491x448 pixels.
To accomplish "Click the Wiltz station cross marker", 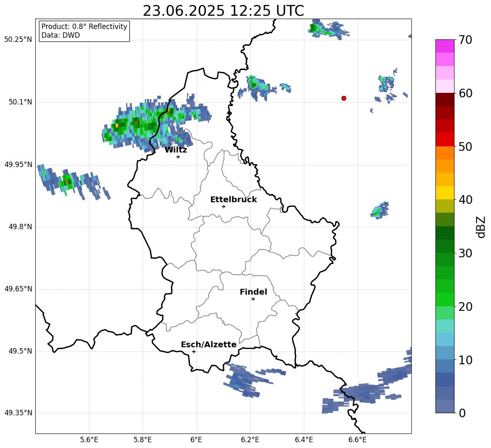I will coord(178,157).
